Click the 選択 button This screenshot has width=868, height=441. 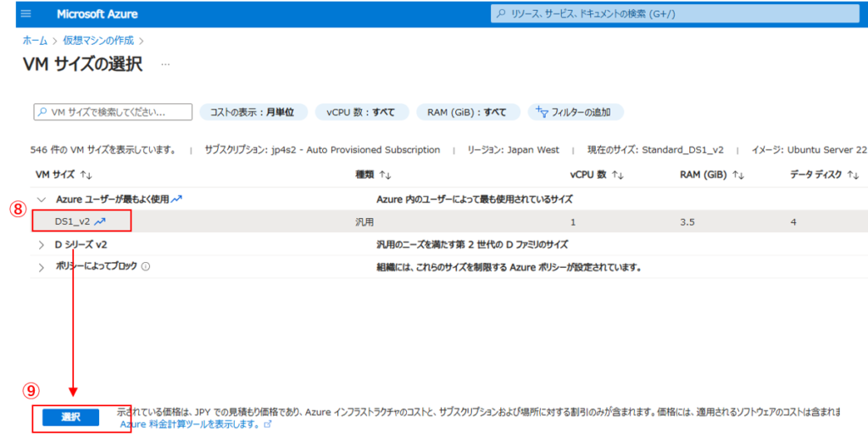(71, 417)
